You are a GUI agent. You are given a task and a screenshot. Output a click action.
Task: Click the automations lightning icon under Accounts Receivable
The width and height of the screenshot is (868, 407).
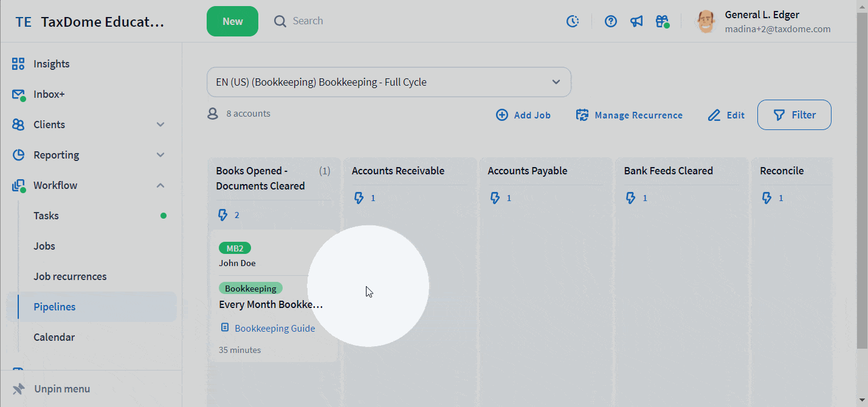click(x=359, y=198)
